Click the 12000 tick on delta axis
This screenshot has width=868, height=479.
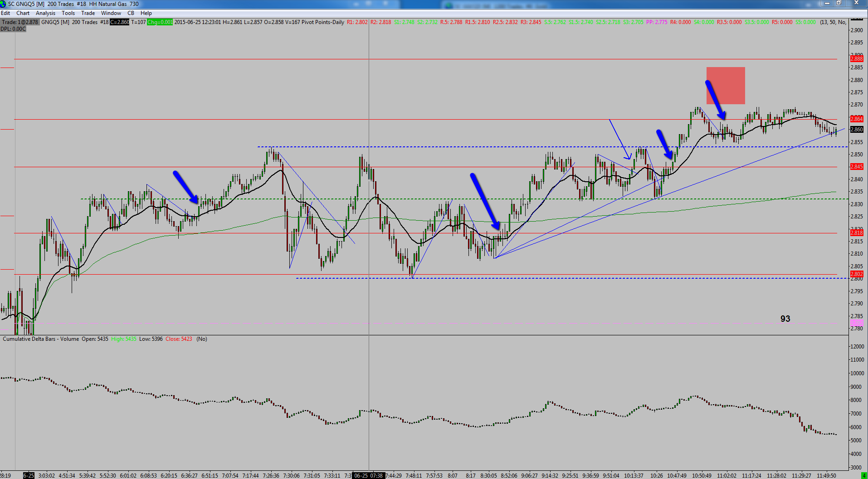click(857, 347)
